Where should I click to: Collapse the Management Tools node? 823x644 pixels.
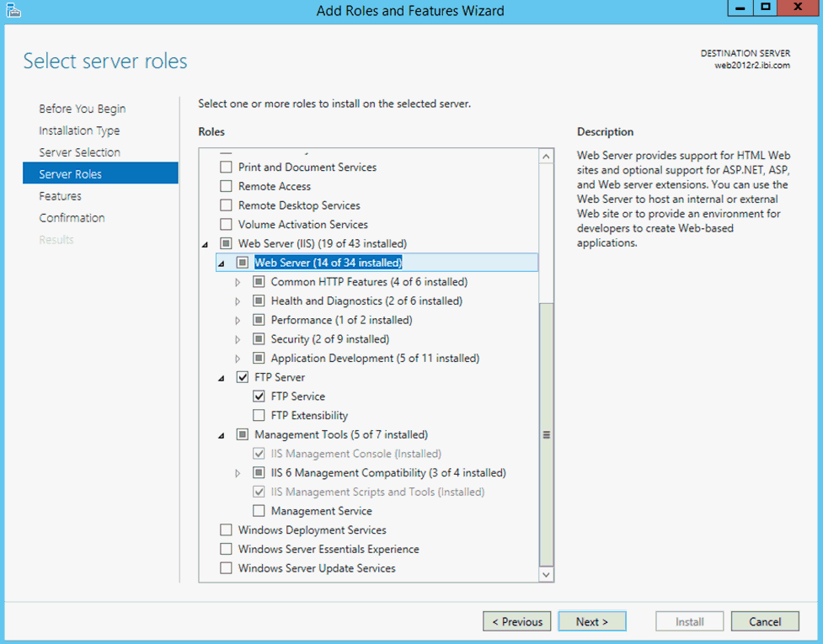pos(222,435)
